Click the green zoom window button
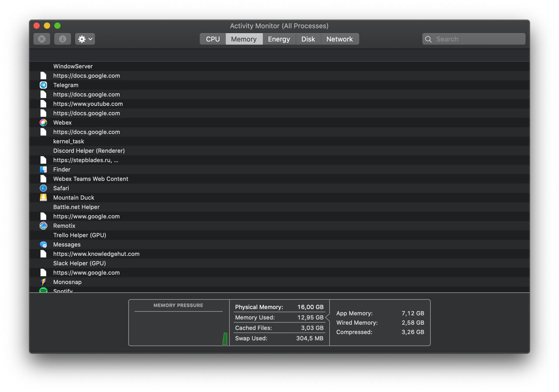The height and width of the screenshot is (392, 559). coord(58,26)
